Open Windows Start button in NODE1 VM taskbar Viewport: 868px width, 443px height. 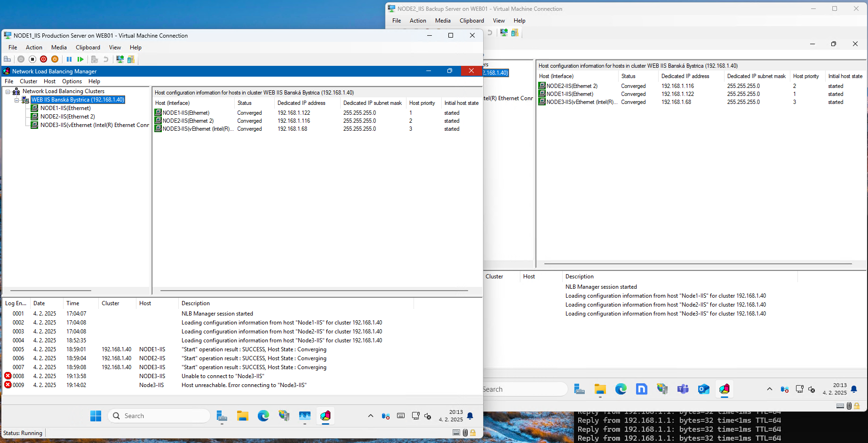tap(96, 416)
